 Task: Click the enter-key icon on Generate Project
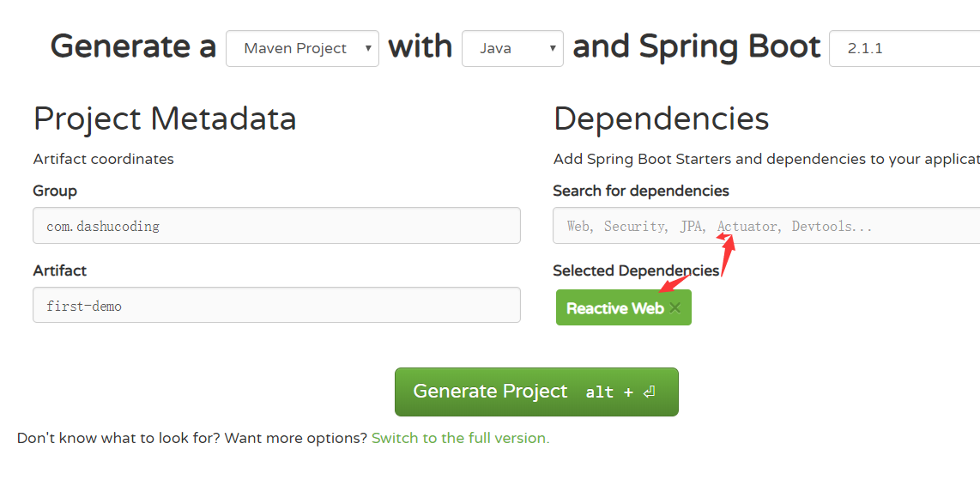pyautogui.click(x=650, y=392)
